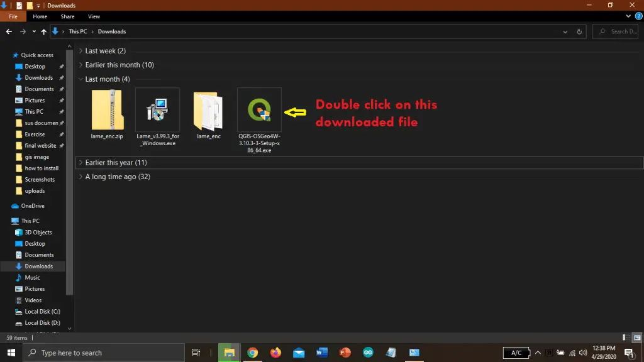Image resolution: width=644 pixels, height=362 pixels.
Task: Open the Share ribbon tab
Action: tap(67, 16)
